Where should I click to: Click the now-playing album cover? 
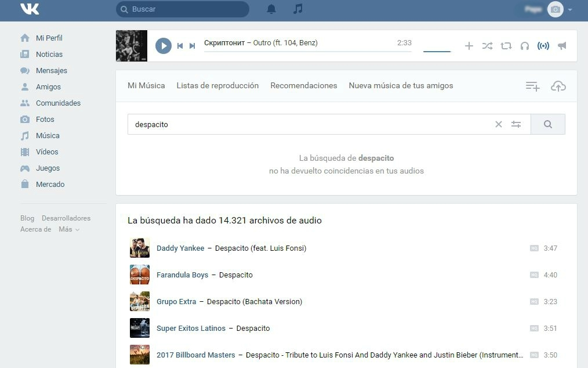coord(132,46)
